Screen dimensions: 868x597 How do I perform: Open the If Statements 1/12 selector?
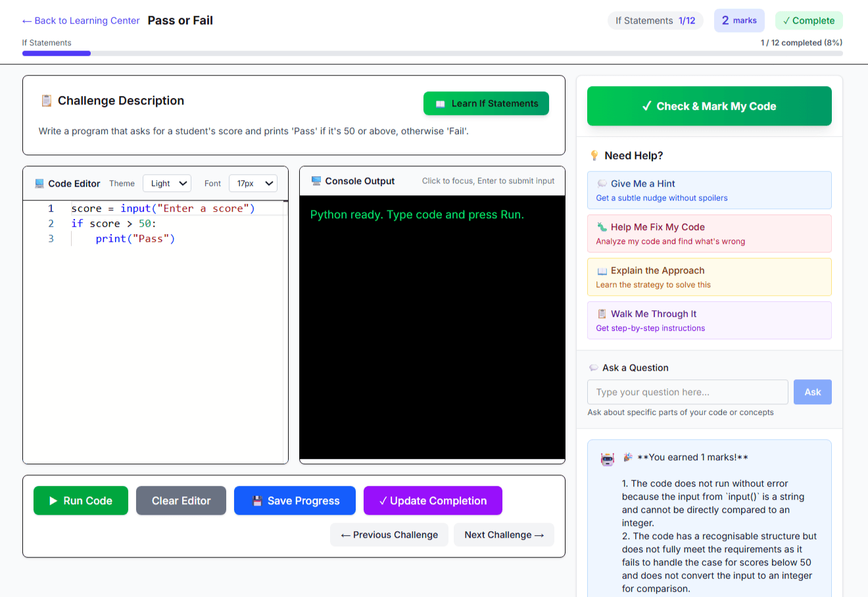pyautogui.click(x=655, y=20)
